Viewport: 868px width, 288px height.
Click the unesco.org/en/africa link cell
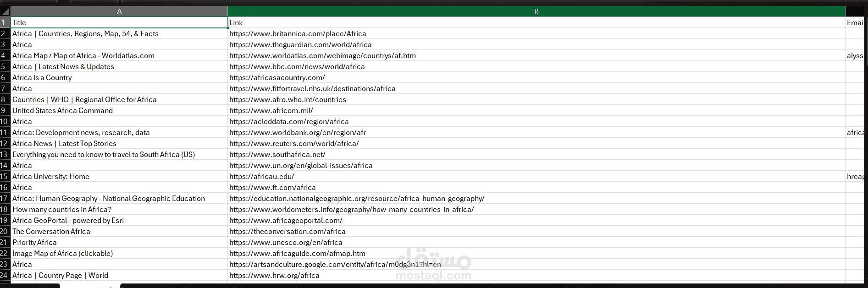[536, 242]
